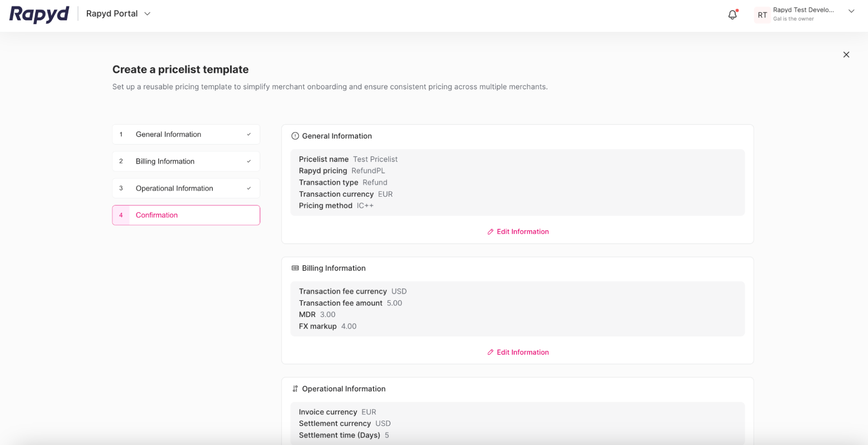Screen dimensions: 868x445
Task: Open the notifications bell
Action: [732, 14]
